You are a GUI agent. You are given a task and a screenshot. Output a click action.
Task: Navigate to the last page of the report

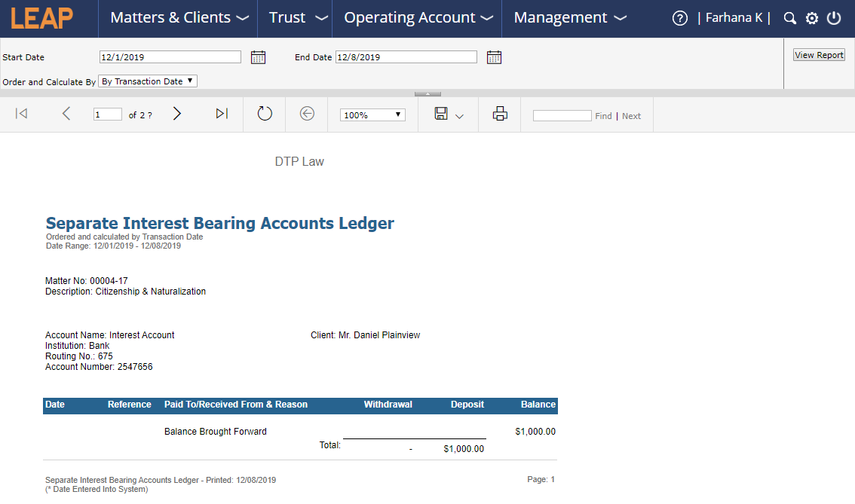pyautogui.click(x=221, y=113)
